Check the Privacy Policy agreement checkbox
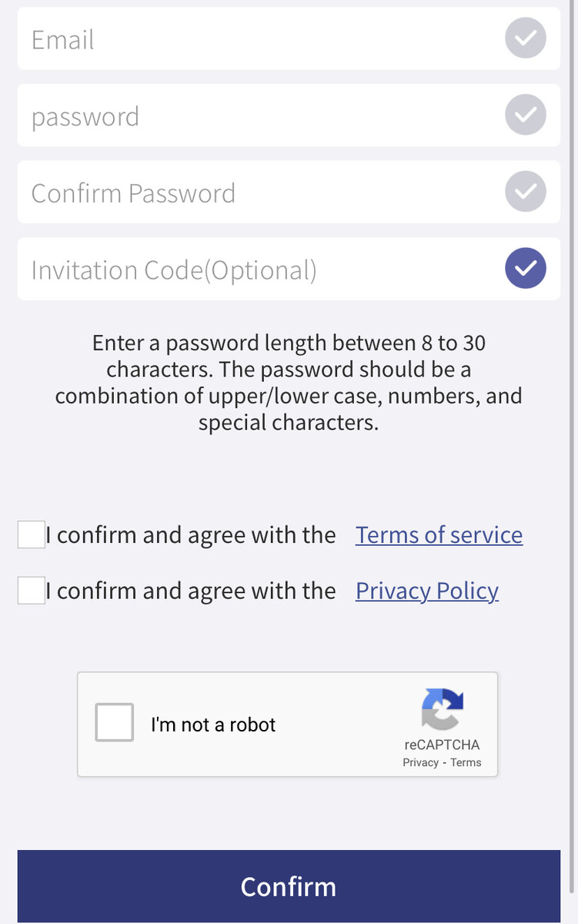578x924 pixels. pos(32,591)
